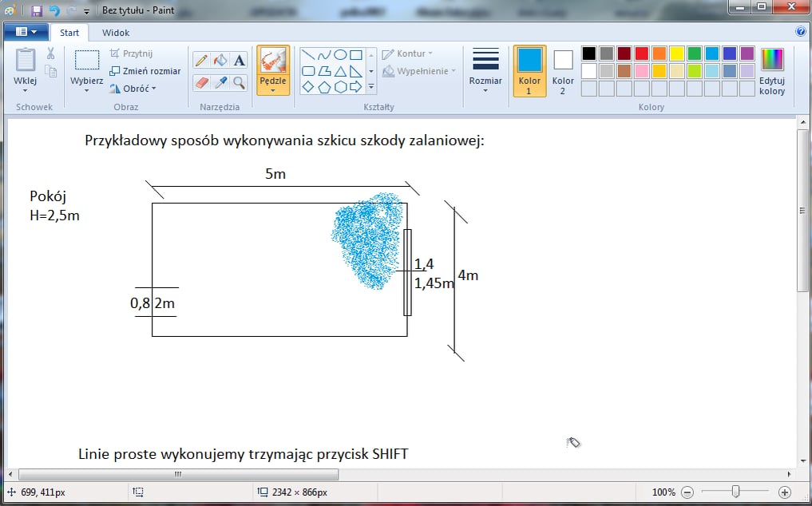Open the Edytuj kolory dialog
Image resolution: width=812 pixels, height=506 pixels.
[772, 71]
